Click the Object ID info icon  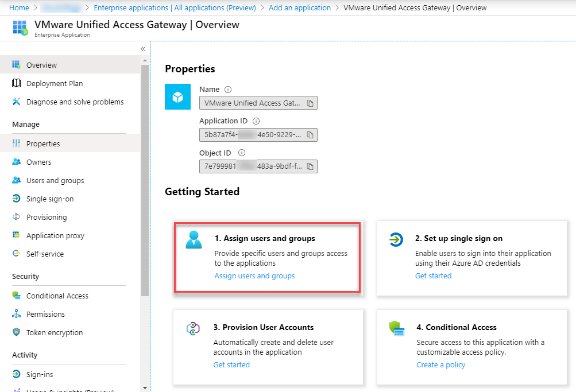tap(241, 153)
